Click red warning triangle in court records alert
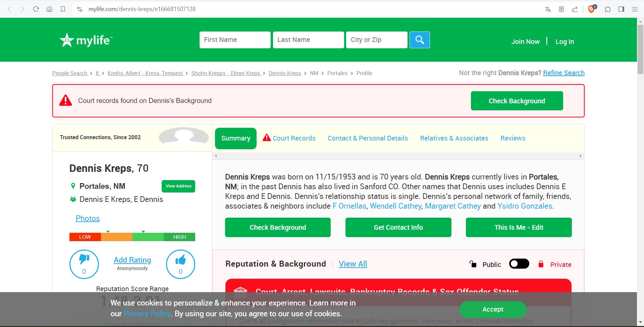 coord(66,100)
